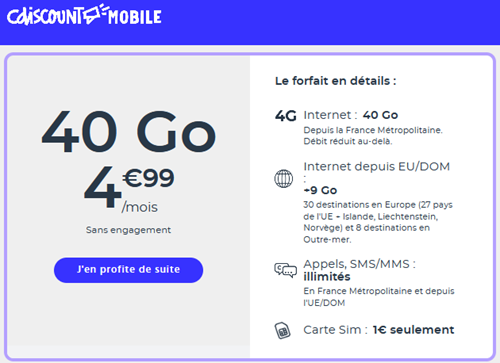Screen dimensions: 500x363
Task: Click the "Sans engagement" text
Action: (128, 230)
